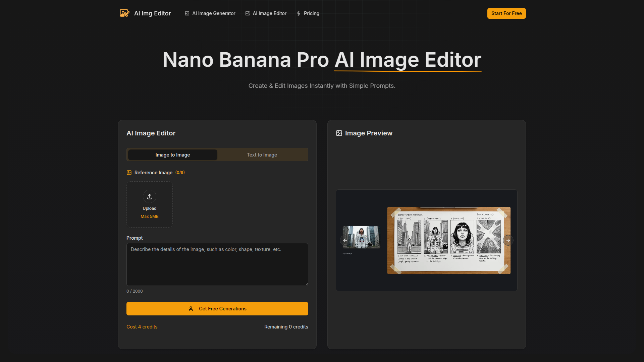Click the upload arrow icon
The height and width of the screenshot is (362, 644).
pos(150,196)
